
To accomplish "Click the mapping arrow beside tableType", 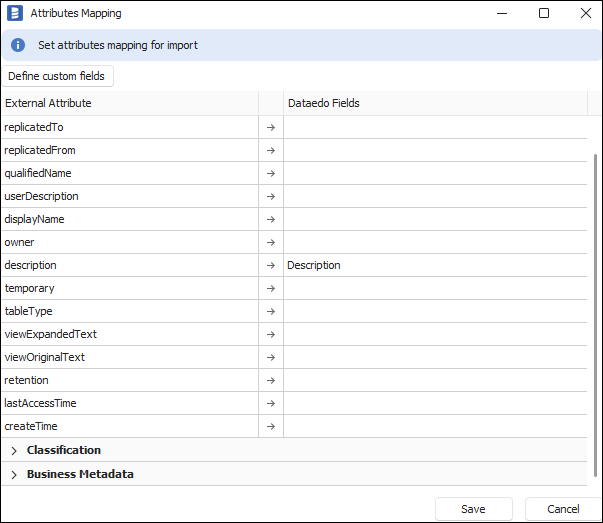I will 270,312.
